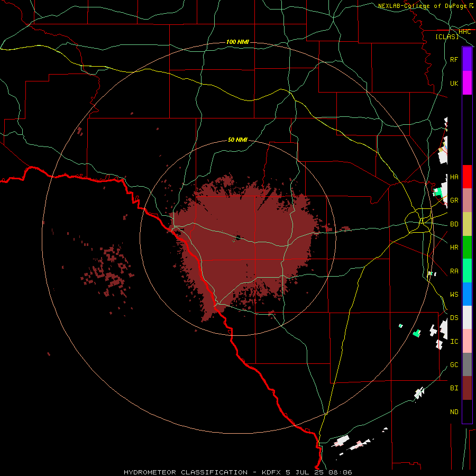Click the magenta UK legend swatch
The width and height of the screenshot is (476, 476).
[x=467, y=83]
